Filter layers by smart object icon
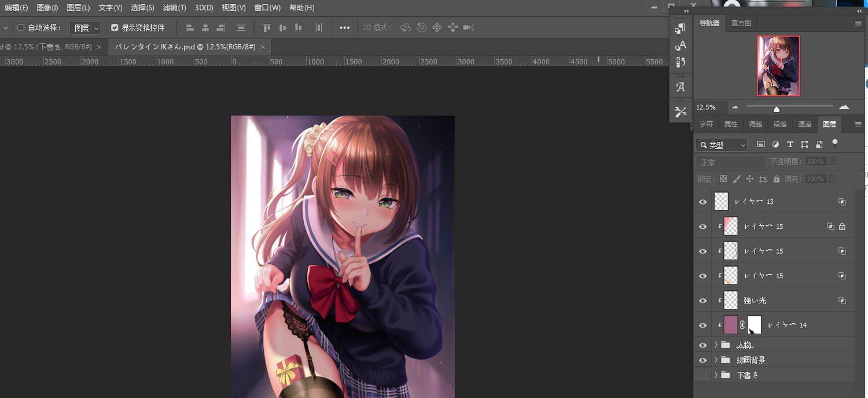 pos(819,144)
